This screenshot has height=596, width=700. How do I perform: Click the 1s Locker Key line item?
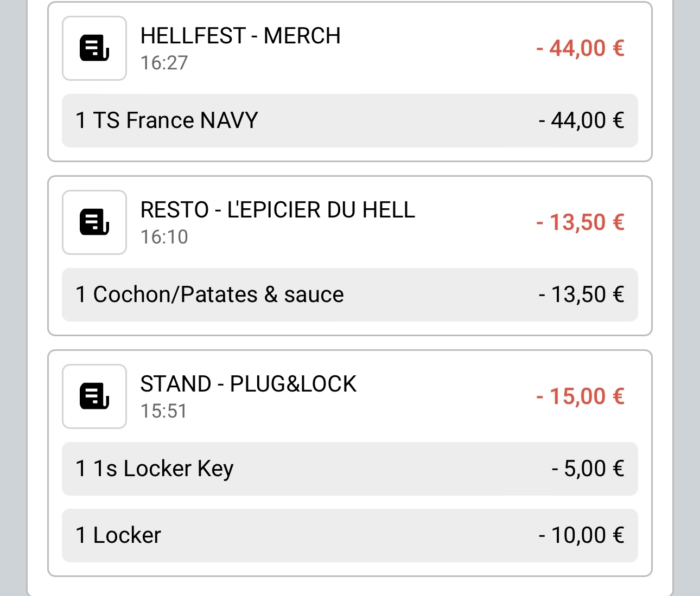pyautogui.click(x=350, y=469)
